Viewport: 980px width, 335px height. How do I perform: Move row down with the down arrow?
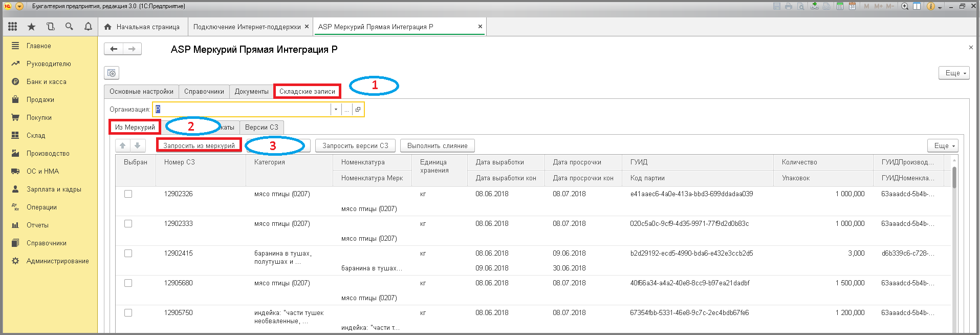click(x=137, y=145)
